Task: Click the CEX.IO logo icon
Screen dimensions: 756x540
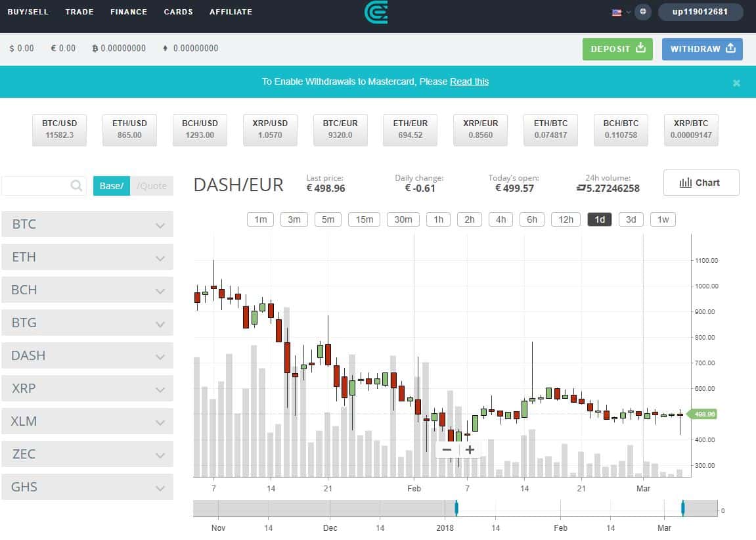Action: click(376, 12)
